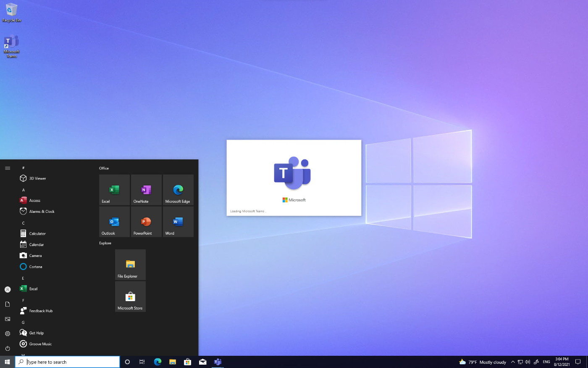Click the ENG language indicator

point(546,362)
